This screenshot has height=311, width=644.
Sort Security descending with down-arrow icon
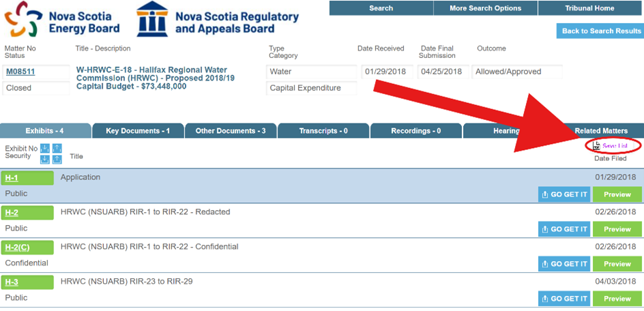(45, 160)
